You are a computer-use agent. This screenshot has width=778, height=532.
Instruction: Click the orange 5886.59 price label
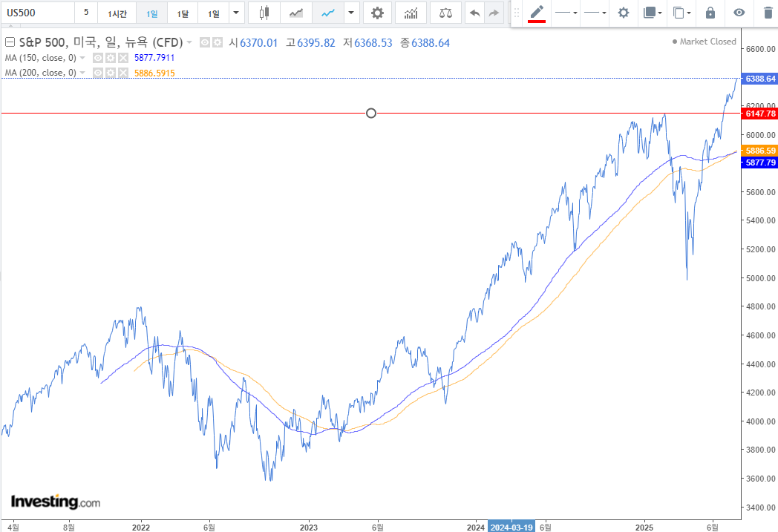click(759, 151)
